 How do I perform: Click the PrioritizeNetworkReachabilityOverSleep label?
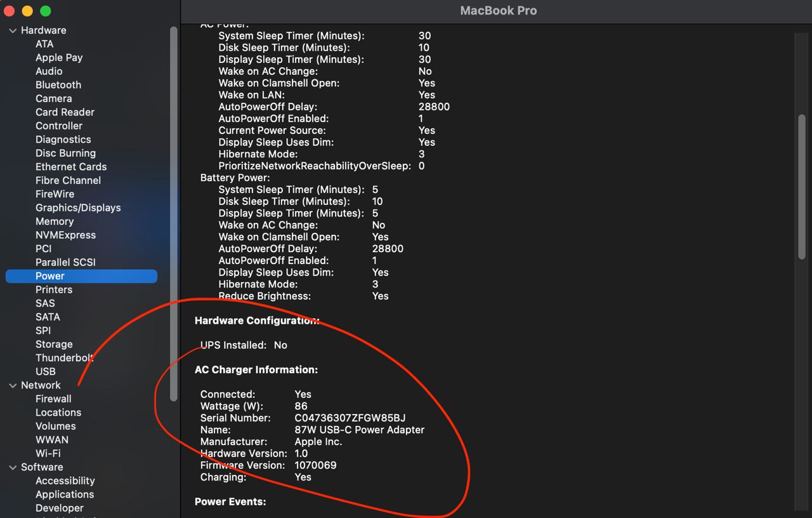pos(315,166)
